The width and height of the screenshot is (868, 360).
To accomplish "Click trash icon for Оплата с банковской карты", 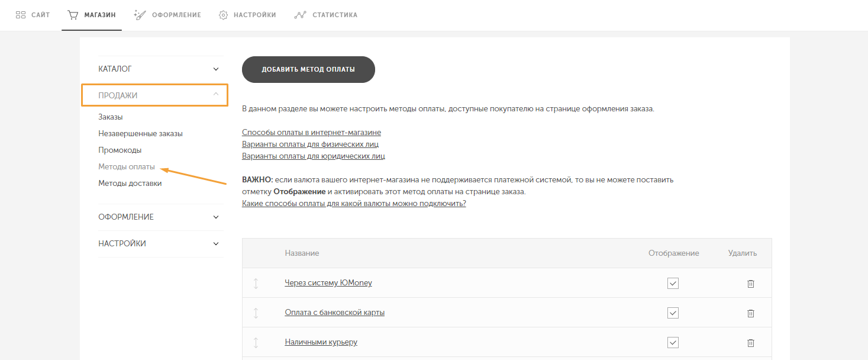I will [x=750, y=313].
